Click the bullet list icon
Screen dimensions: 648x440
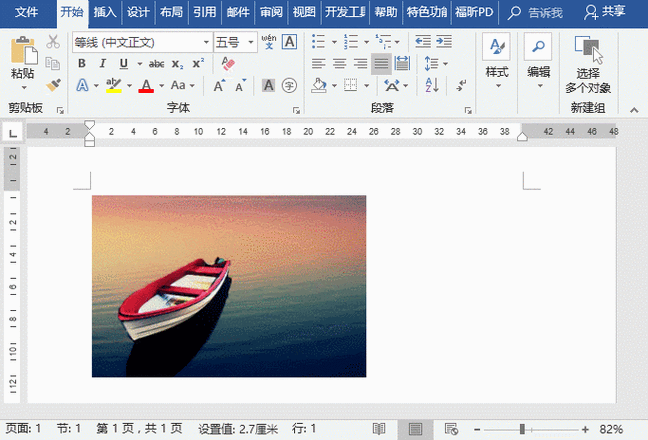click(318, 41)
